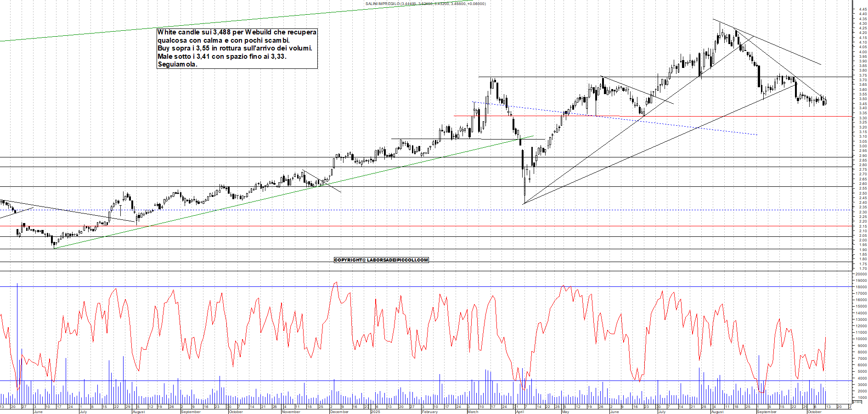Screen dimensions: 868x414
Task: Click the 3.00 price axis label
Action: [x=862, y=146]
